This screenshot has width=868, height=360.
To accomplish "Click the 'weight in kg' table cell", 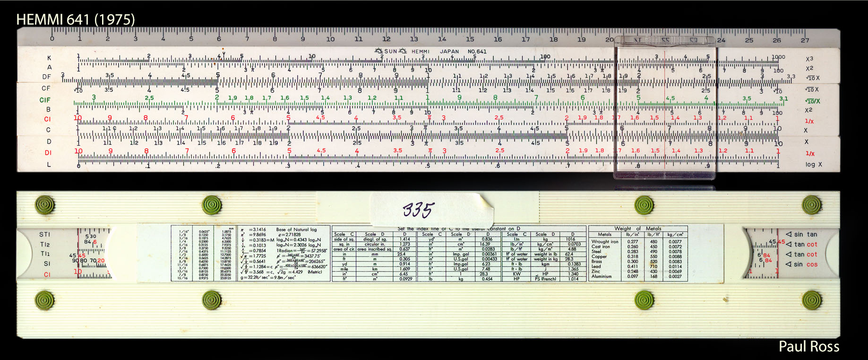I will click(x=546, y=259).
